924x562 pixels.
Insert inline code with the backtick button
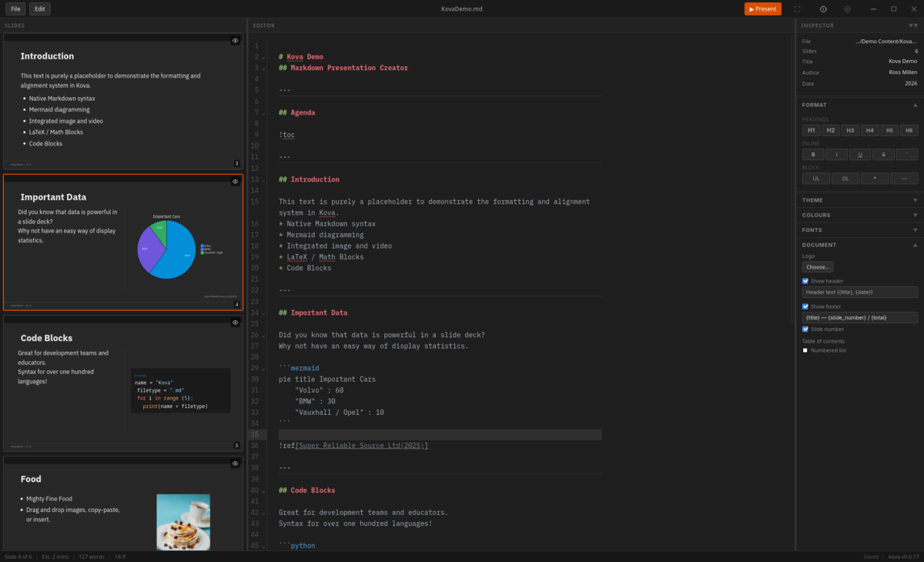click(x=908, y=155)
